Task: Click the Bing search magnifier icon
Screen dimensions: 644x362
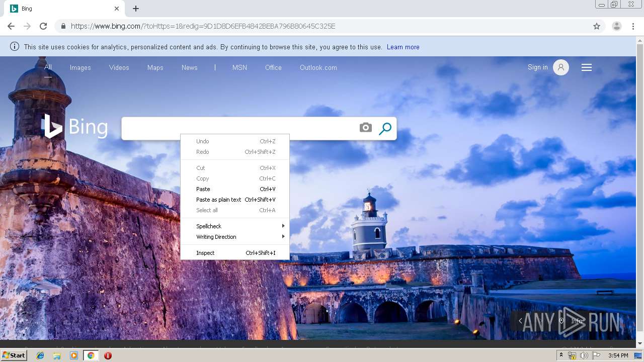Action: pos(385,129)
